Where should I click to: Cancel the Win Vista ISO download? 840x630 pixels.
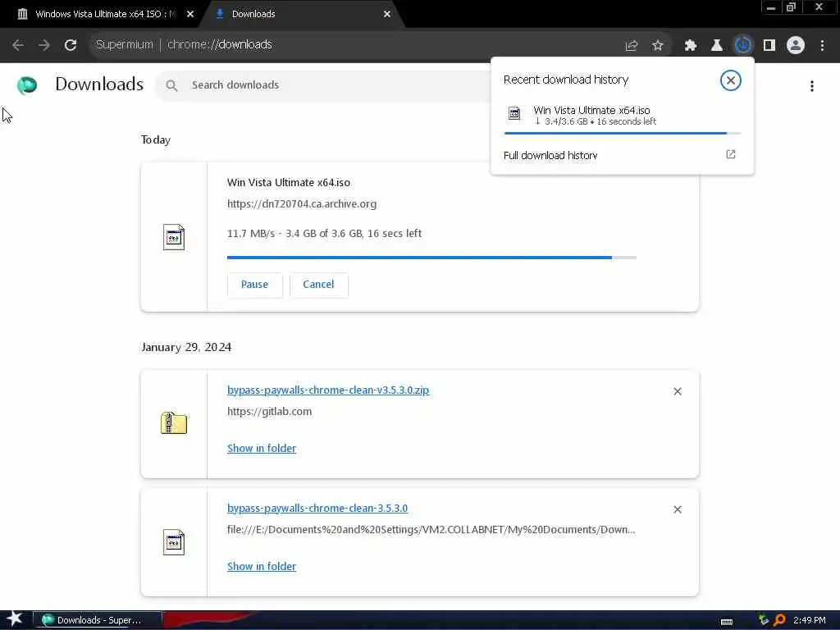[318, 285]
